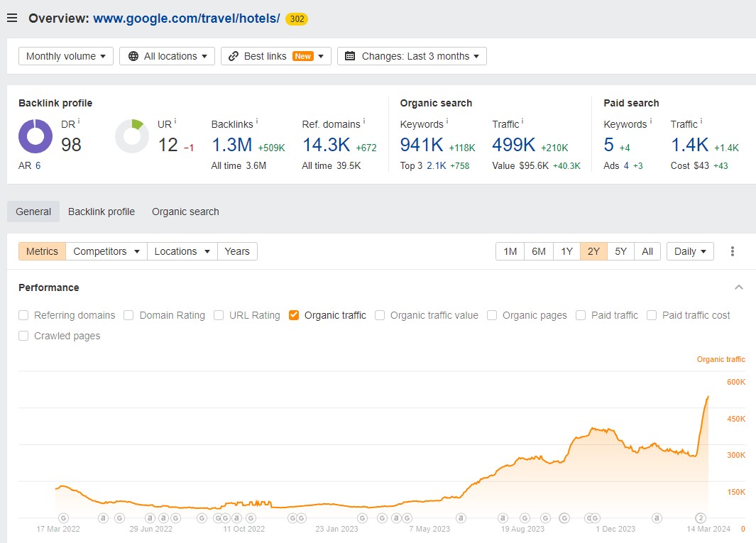Screen dimensions: 756x543
Task: Open the Changes: Last 3 months dropdown
Action: click(412, 56)
